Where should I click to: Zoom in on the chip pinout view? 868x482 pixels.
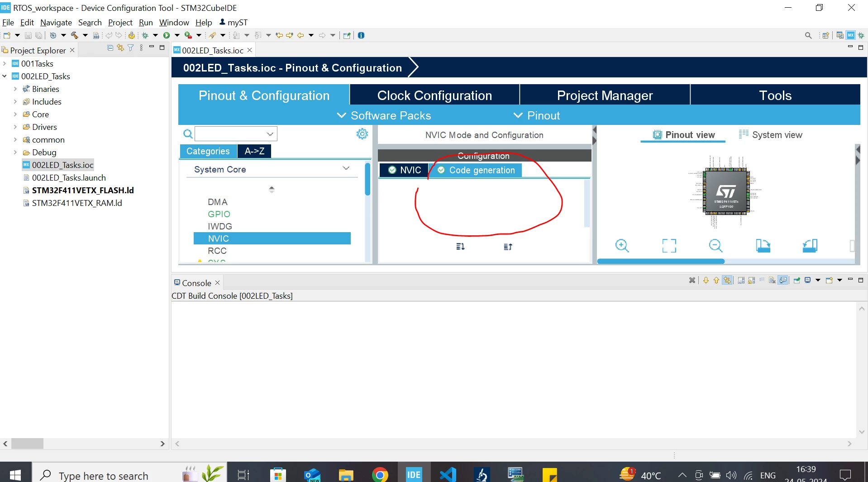pos(622,246)
